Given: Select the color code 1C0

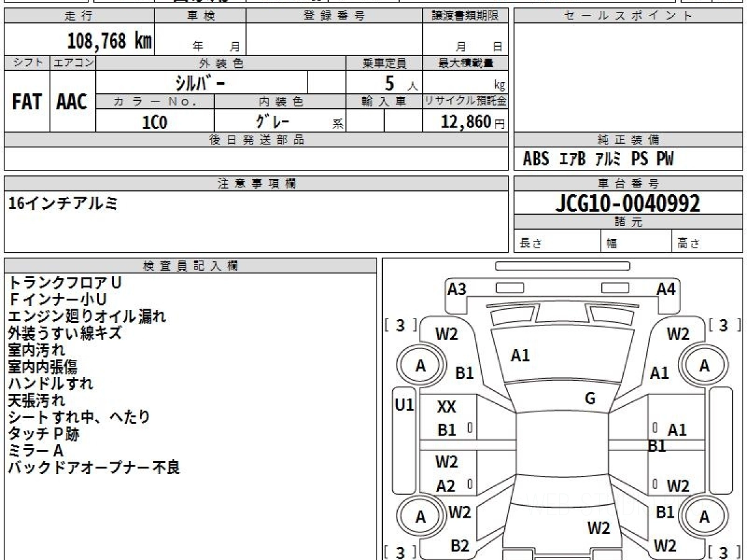Looking at the screenshot, I should (x=155, y=122).
